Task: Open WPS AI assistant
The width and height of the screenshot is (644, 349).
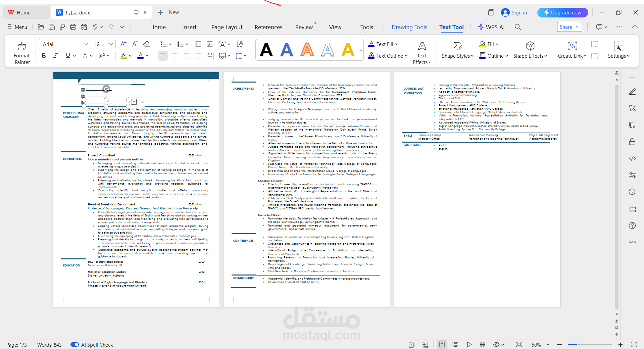Action: 491,27
